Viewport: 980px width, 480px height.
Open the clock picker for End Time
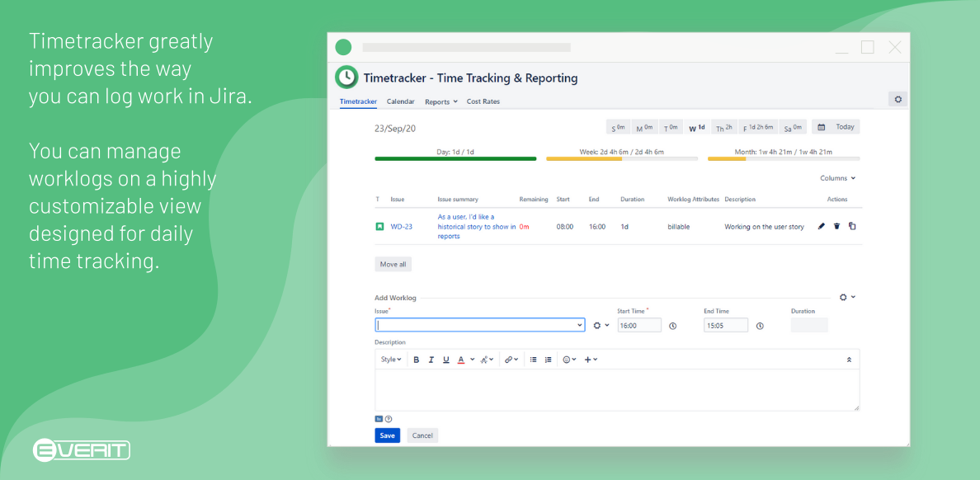tap(760, 326)
